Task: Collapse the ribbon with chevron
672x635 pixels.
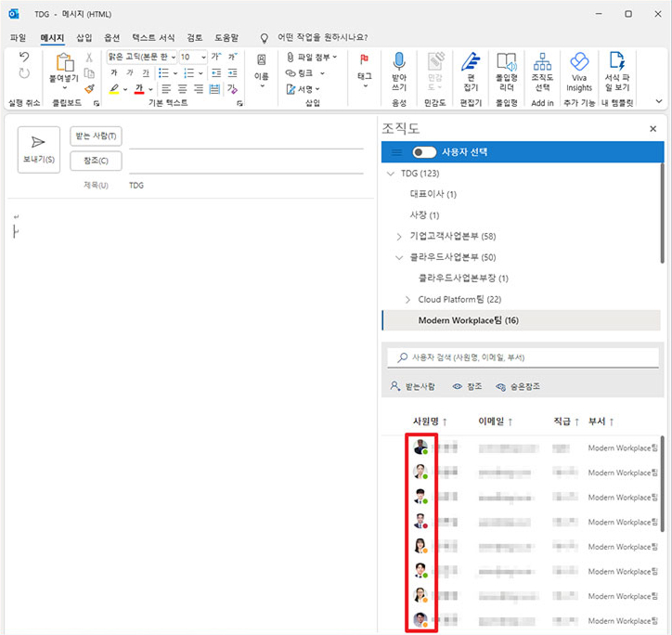Action: [659, 101]
